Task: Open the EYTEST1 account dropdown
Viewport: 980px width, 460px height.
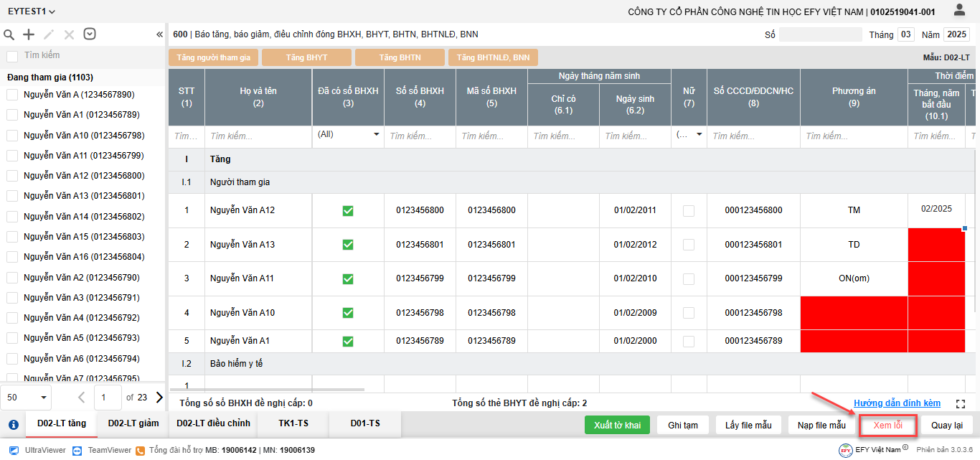Action: 32,11
